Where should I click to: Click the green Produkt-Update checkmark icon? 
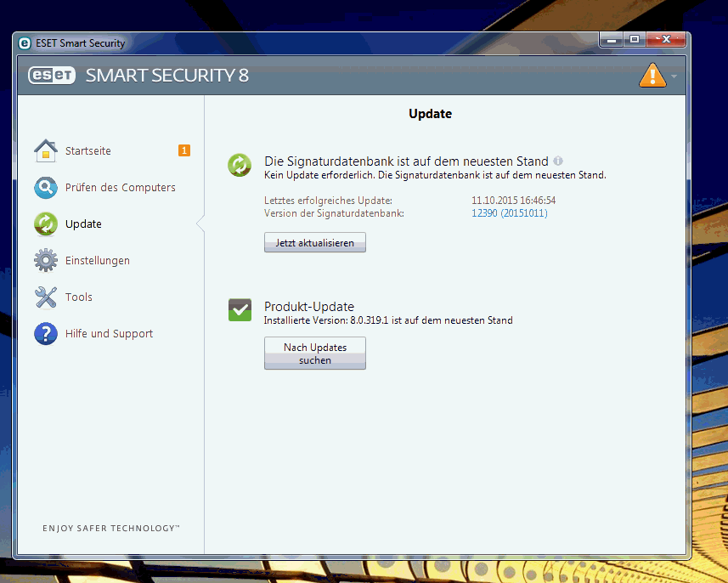point(240,310)
